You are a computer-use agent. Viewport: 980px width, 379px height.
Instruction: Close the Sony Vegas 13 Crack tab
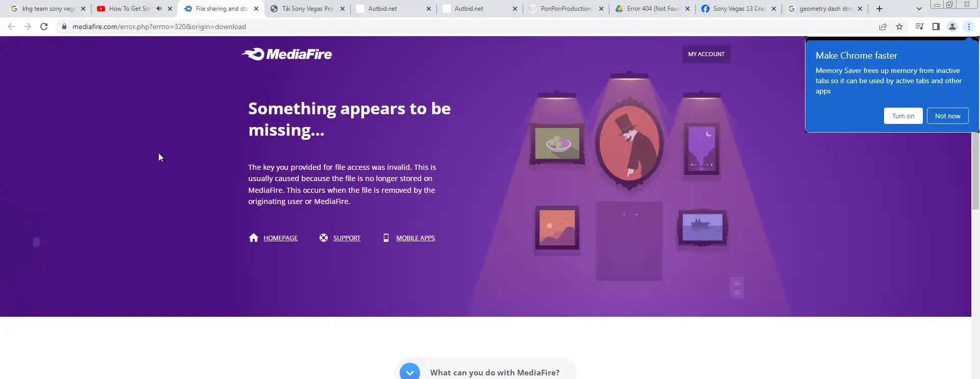(x=774, y=9)
